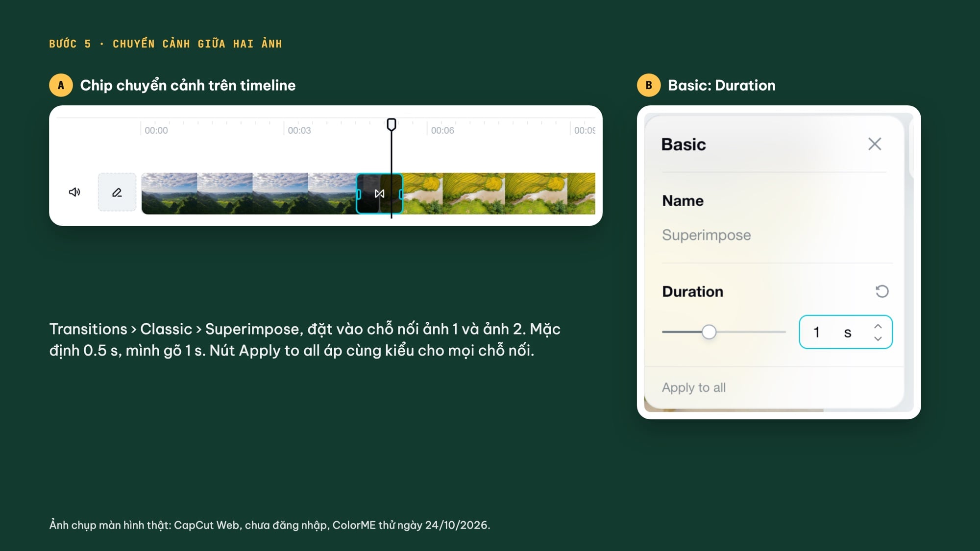This screenshot has height=551, width=980.
Task: Click the 00:03 ruler mark
Action: click(299, 130)
